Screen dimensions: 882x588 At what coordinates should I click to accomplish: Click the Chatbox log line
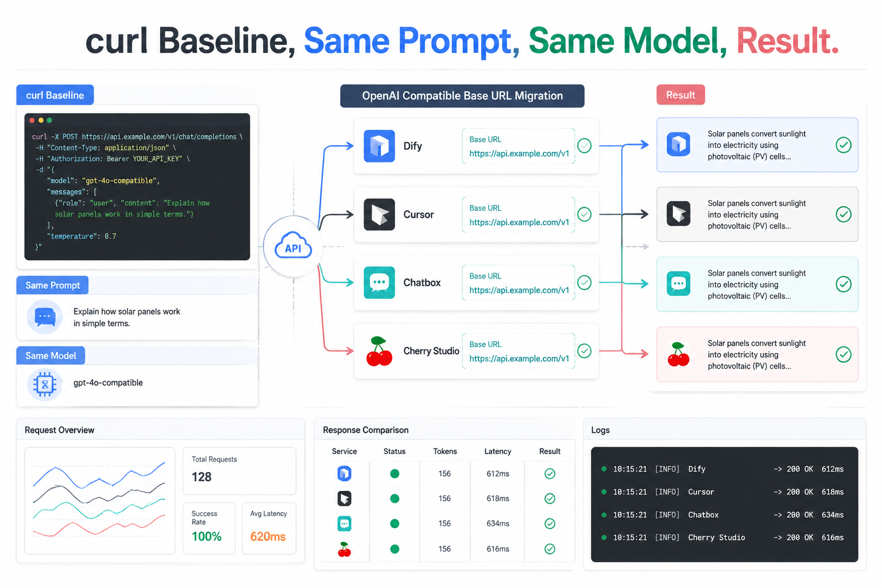click(x=723, y=515)
